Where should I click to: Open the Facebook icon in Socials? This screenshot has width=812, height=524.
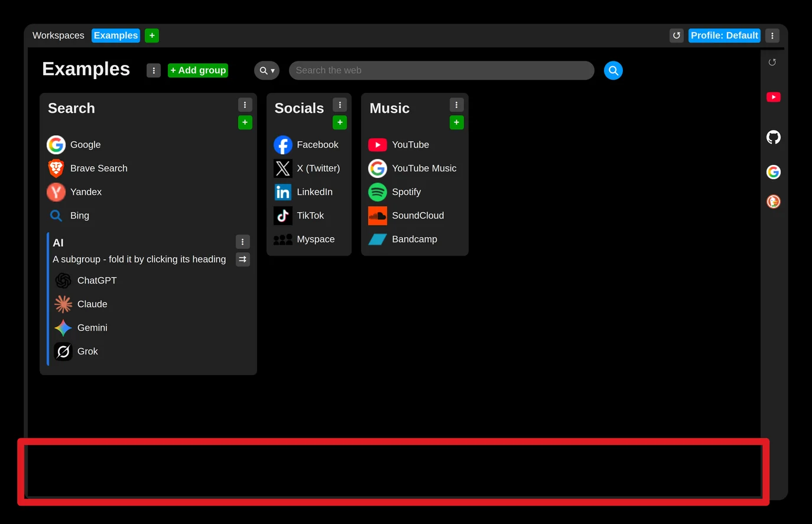point(283,145)
